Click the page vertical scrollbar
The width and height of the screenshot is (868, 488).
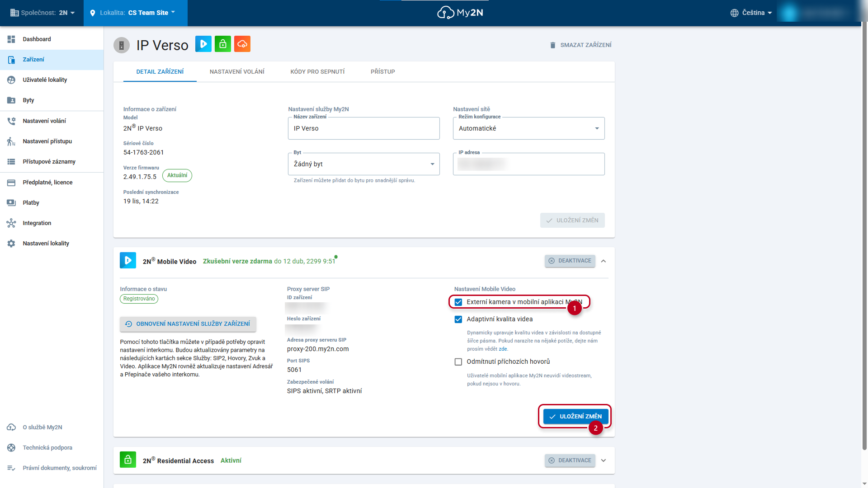pyautogui.click(x=864, y=235)
